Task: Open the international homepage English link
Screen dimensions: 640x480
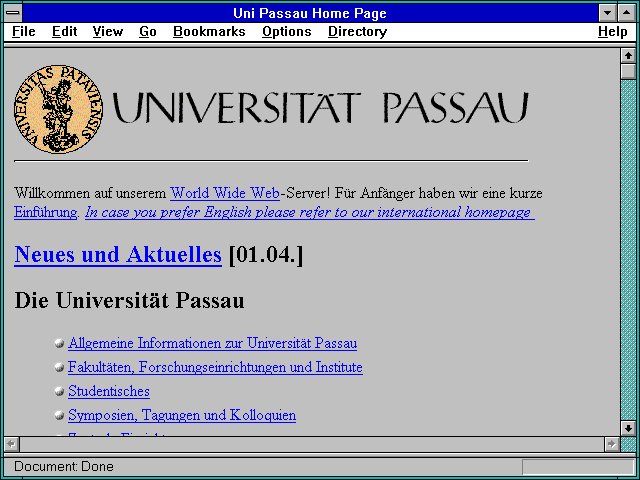Action: (x=310, y=213)
